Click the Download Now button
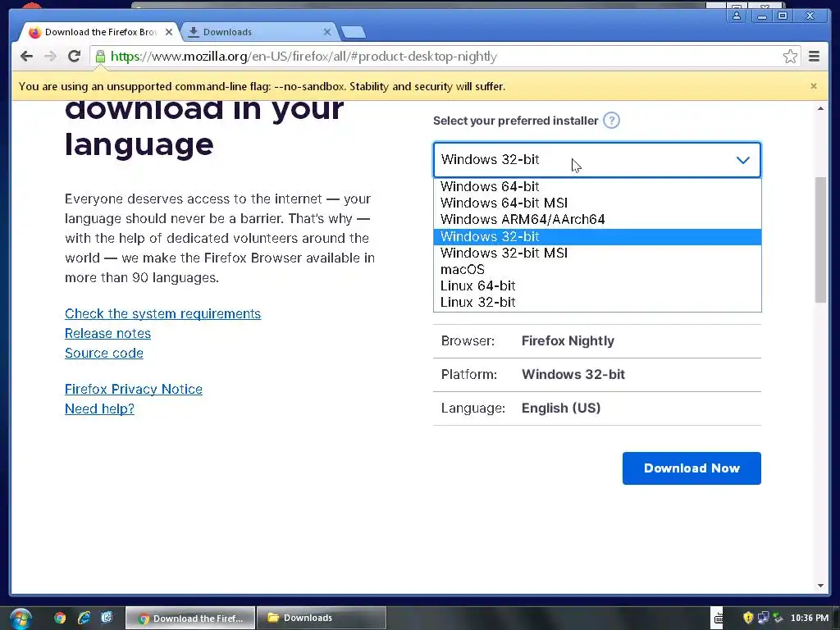The height and width of the screenshot is (630, 840). [692, 468]
